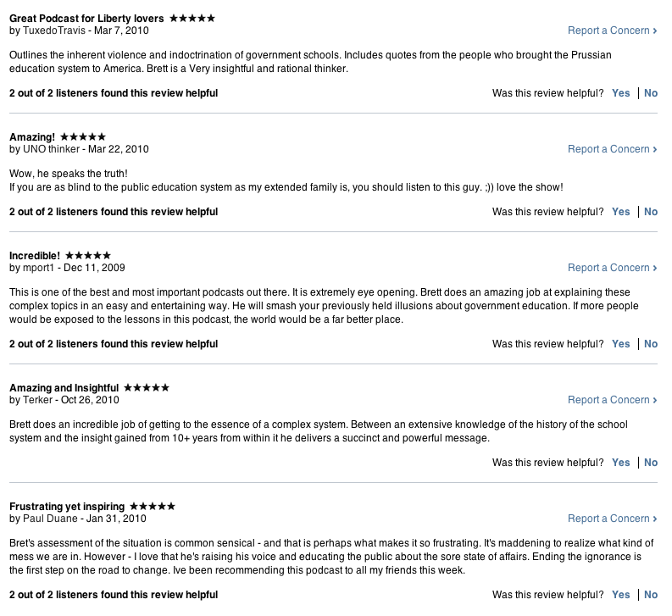
Task: Click the review title Great Podcast for Liberty lovers
Action: pos(86,18)
